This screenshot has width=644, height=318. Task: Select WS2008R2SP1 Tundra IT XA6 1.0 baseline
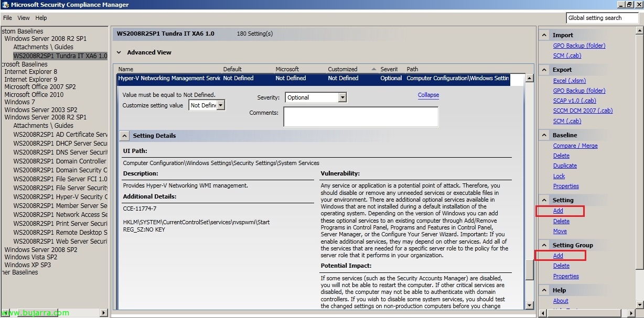pos(60,56)
